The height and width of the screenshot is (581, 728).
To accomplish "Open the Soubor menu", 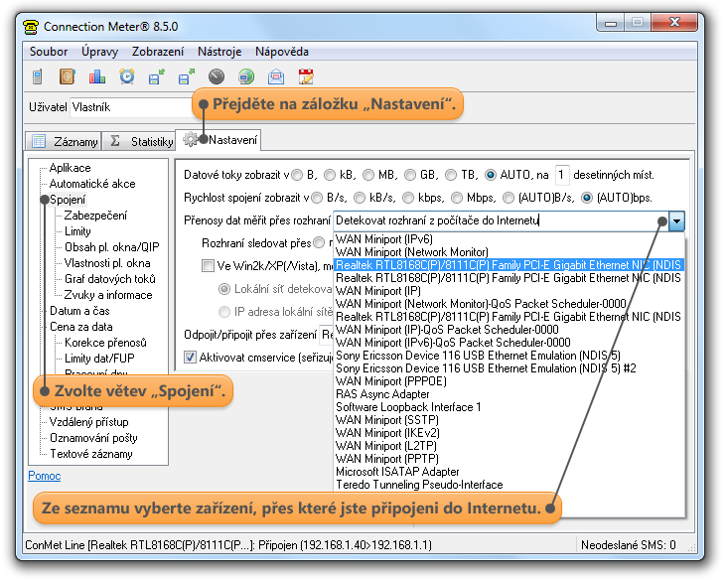I will pos(49,52).
